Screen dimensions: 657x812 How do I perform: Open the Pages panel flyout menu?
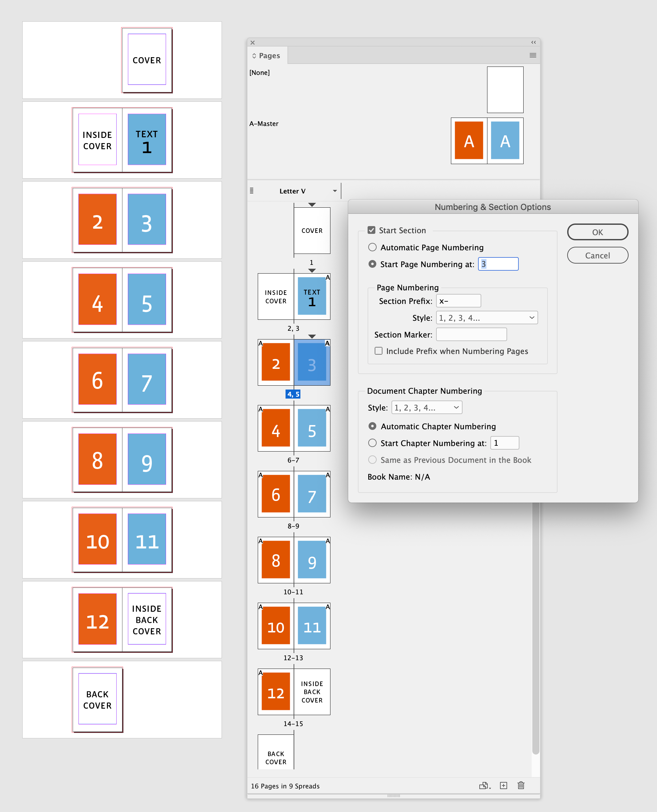click(x=533, y=55)
